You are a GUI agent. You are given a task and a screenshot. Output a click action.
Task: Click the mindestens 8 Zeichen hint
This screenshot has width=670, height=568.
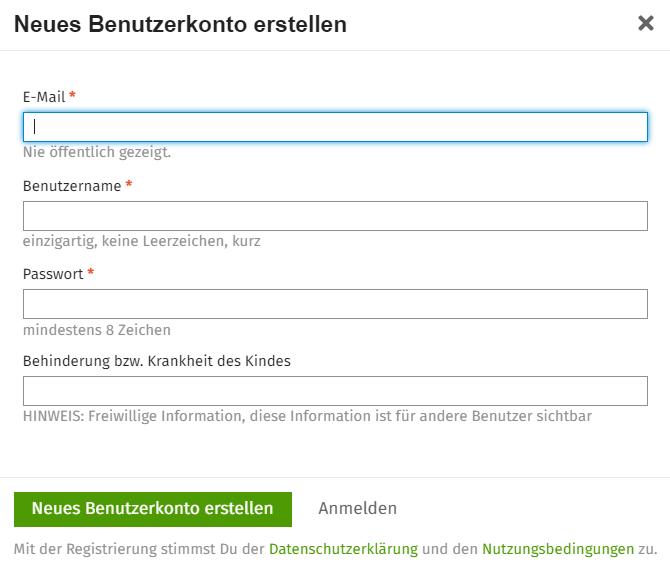pyautogui.click(x=97, y=330)
